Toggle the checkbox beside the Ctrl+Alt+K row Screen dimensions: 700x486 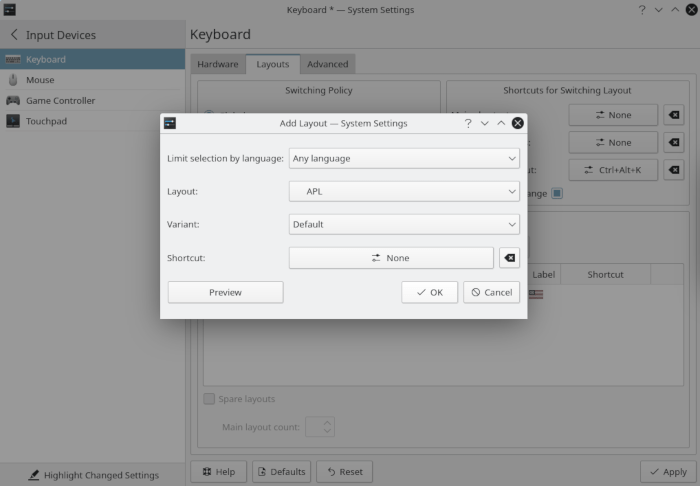coord(557,193)
